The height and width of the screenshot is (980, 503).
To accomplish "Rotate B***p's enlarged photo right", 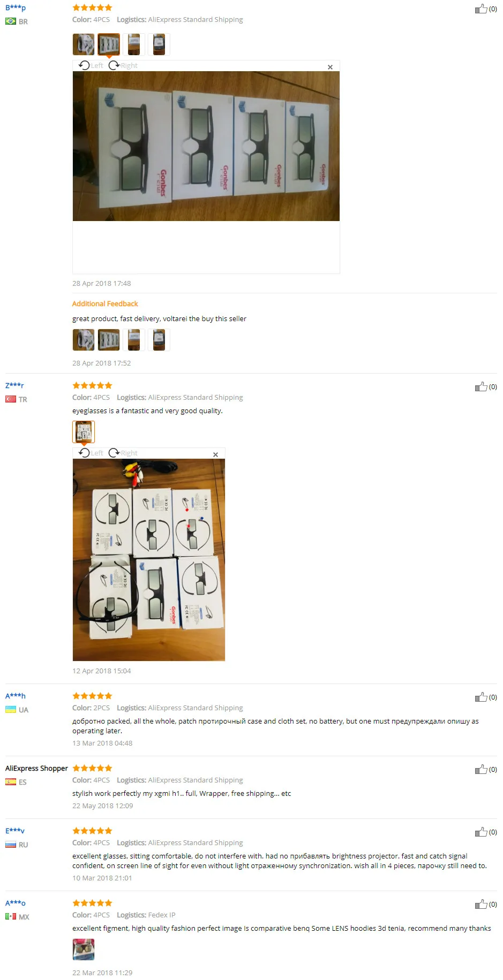I will pos(123,65).
